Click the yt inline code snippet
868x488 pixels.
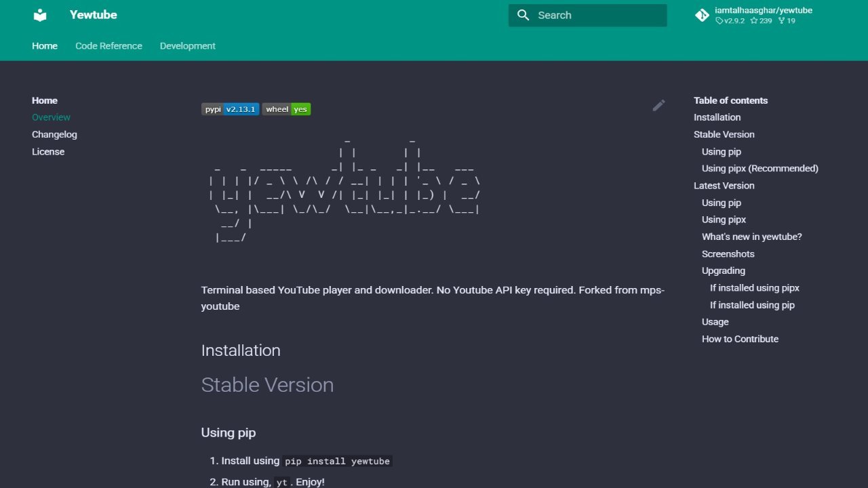pos(282,483)
